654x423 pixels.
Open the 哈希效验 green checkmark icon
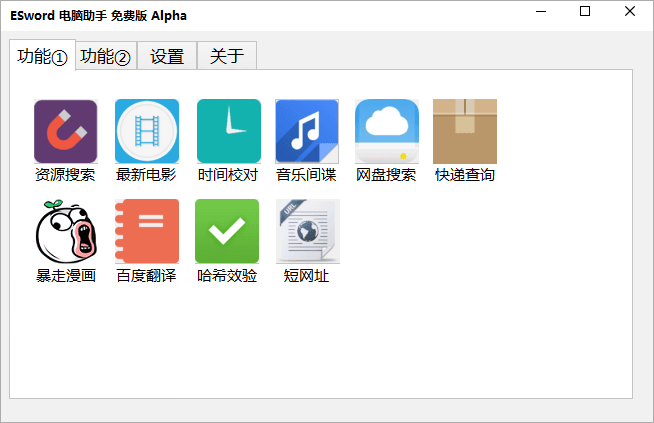tap(227, 232)
